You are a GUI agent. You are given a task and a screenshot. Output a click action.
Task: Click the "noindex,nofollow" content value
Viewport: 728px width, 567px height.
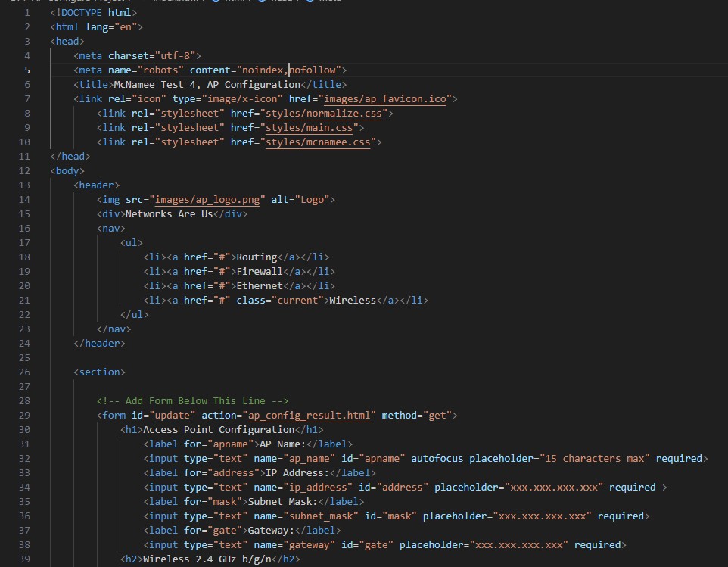tap(289, 70)
